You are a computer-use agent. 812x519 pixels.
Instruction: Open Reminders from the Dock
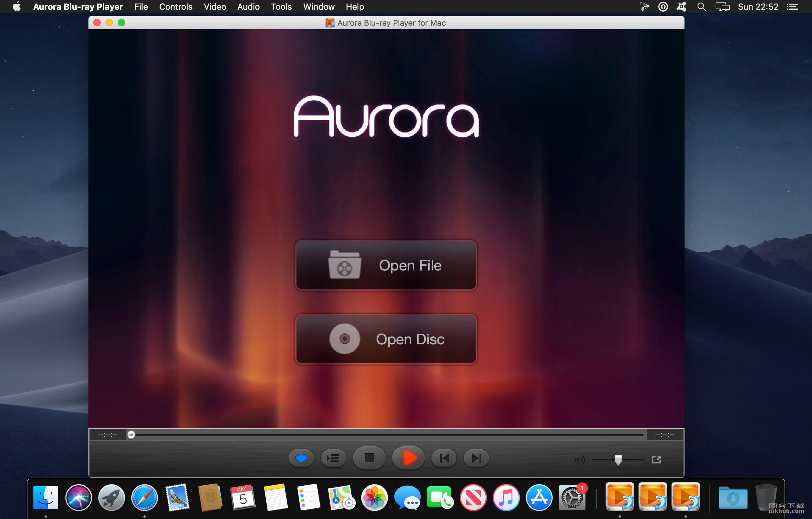coord(309,497)
